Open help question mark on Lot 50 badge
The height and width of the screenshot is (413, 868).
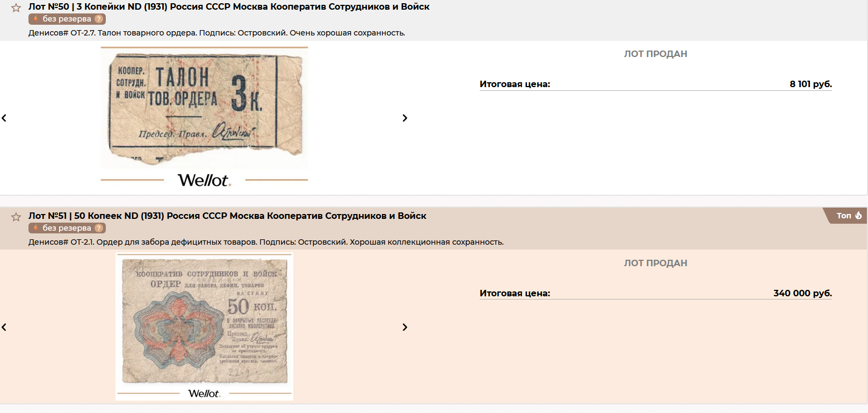click(x=98, y=19)
